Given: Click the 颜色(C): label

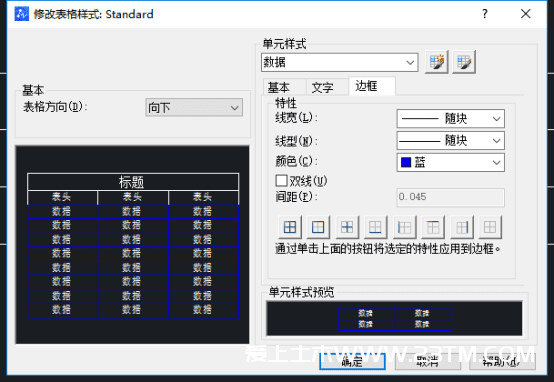Looking at the screenshot, I should [296, 161].
